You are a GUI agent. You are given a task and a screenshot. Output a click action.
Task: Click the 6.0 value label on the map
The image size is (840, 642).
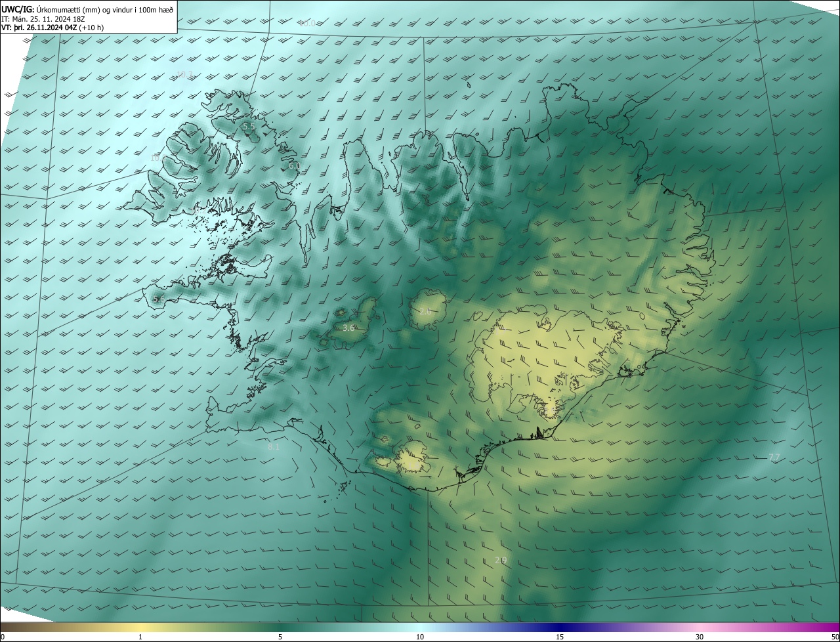point(294,165)
